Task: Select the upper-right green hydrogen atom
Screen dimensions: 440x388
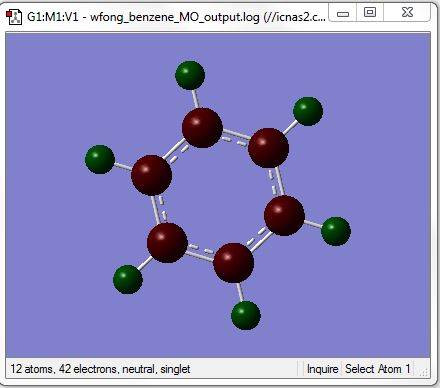Action: [x=308, y=111]
